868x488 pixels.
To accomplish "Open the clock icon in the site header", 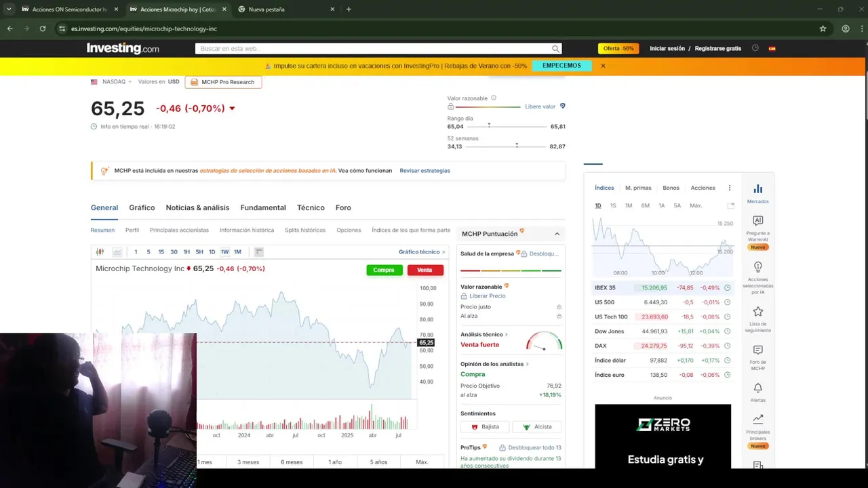I will 755,48.
